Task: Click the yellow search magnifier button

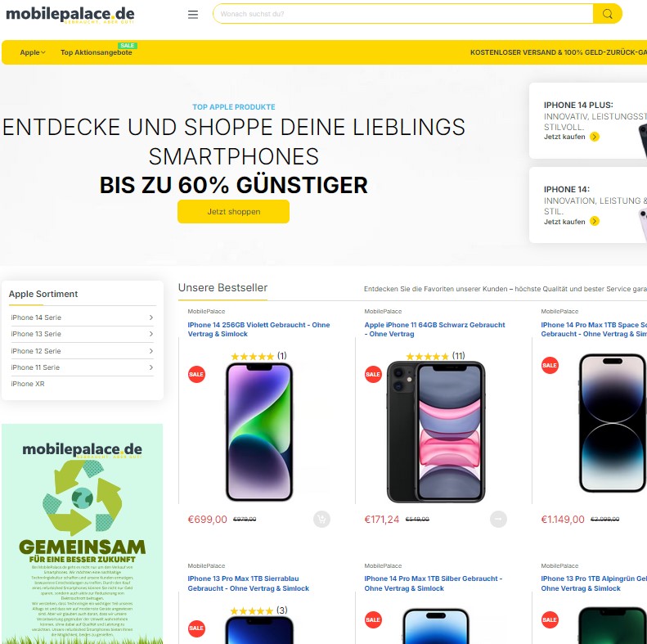Action: pyautogui.click(x=607, y=14)
